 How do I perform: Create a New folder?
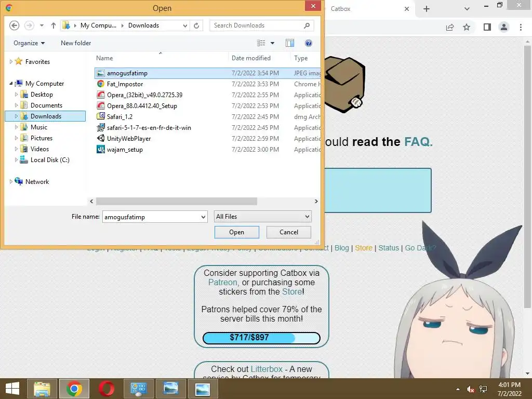tap(76, 43)
